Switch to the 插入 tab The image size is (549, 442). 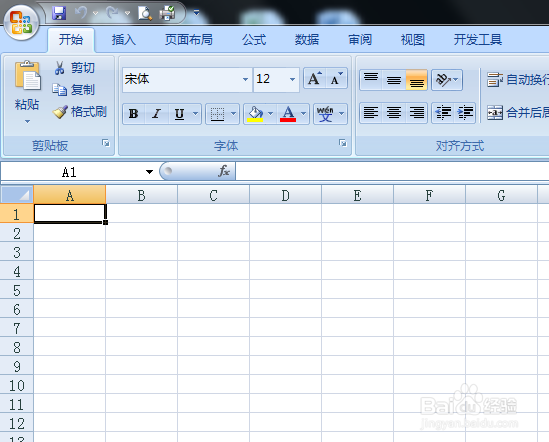pyautogui.click(x=124, y=40)
